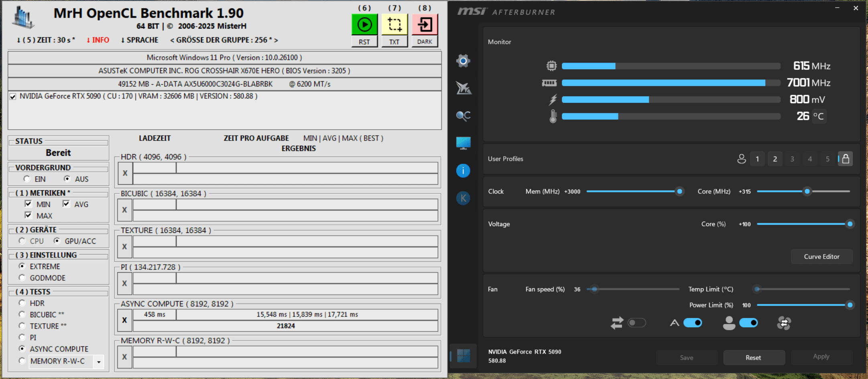The height and width of the screenshot is (379, 868).
Task: Click temperature thermometer icon
Action: pyautogui.click(x=553, y=116)
